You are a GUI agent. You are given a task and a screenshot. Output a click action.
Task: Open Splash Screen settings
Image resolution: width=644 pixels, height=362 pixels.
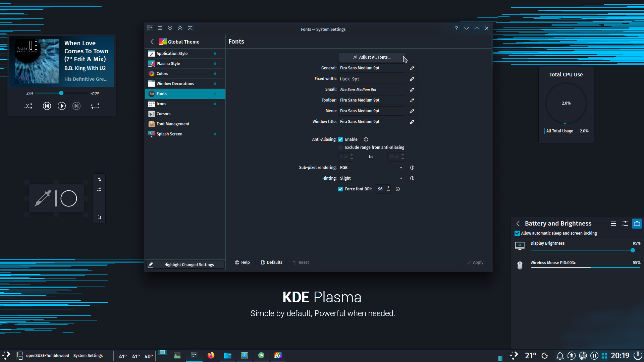pyautogui.click(x=185, y=134)
